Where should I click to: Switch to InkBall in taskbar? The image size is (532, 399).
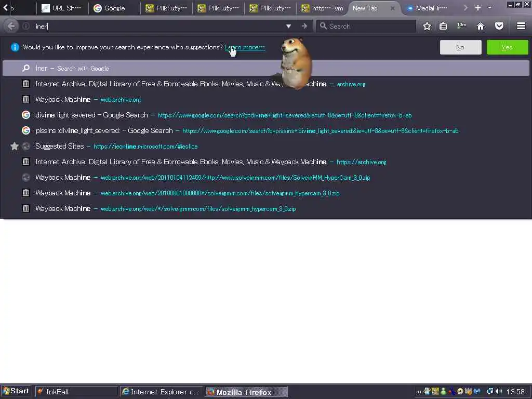click(x=76, y=392)
